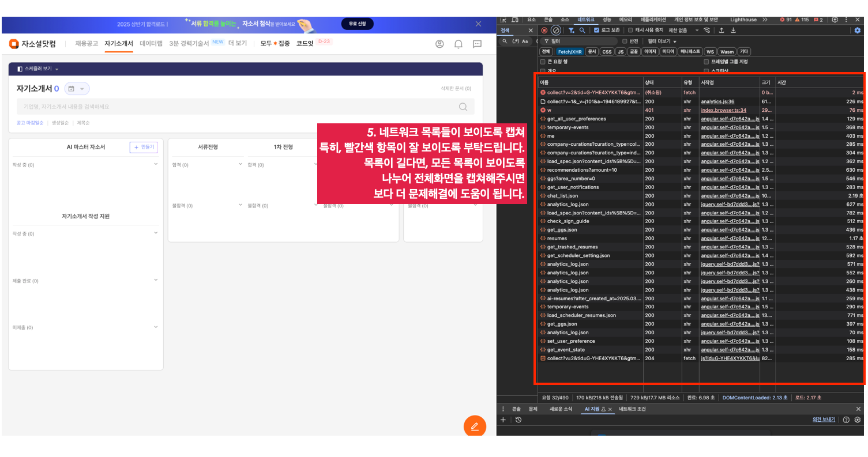Image resolution: width=868 pixels, height=457 pixels.
Task: Toggle the network filter funnel icon
Action: (x=571, y=31)
